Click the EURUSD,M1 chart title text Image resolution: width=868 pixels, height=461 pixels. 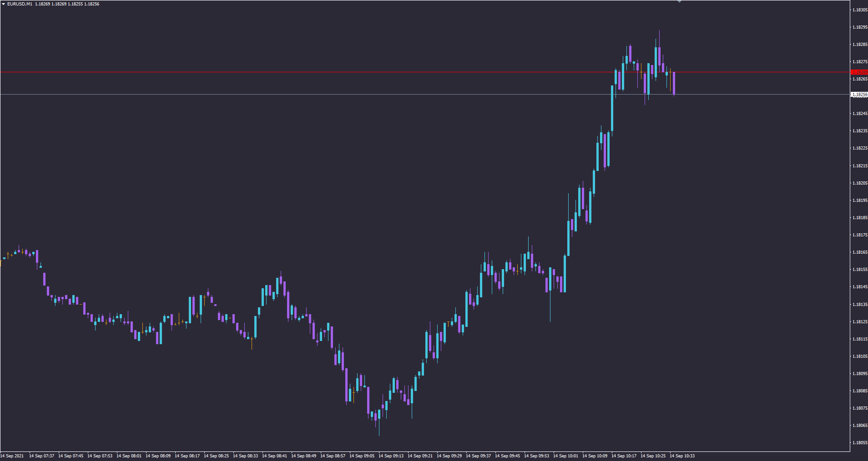pyautogui.click(x=20, y=4)
